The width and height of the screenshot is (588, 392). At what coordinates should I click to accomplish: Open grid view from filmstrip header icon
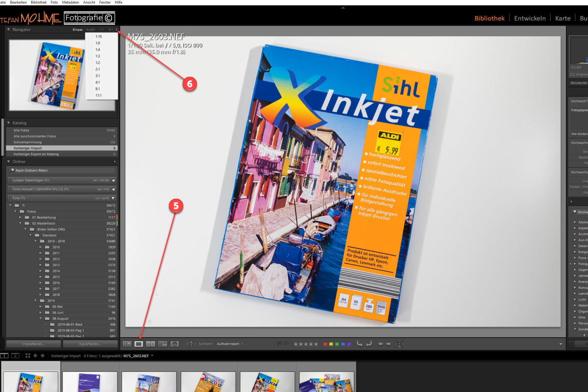click(x=28, y=356)
